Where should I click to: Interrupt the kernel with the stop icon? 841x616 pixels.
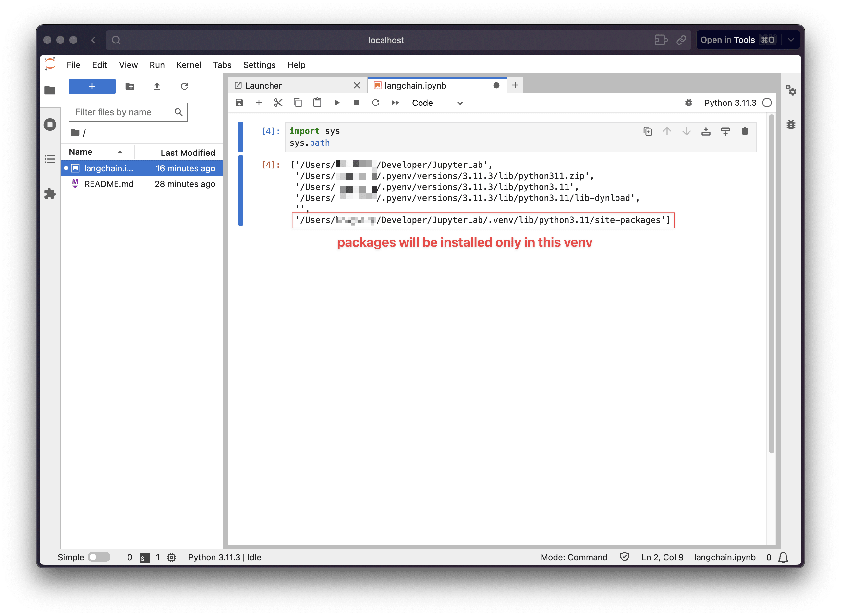(x=356, y=103)
